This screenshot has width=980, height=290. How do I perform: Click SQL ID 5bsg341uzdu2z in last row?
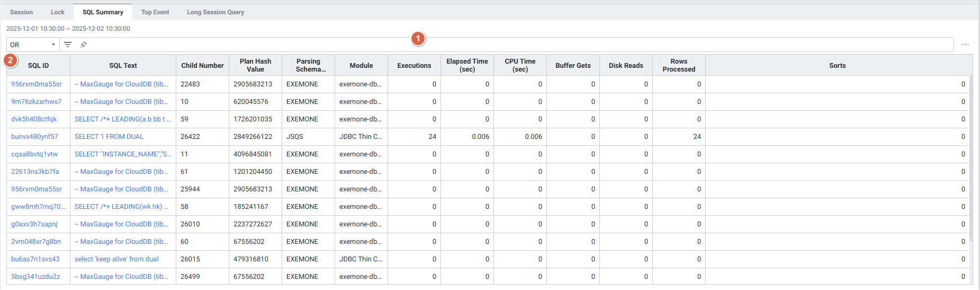click(x=35, y=277)
